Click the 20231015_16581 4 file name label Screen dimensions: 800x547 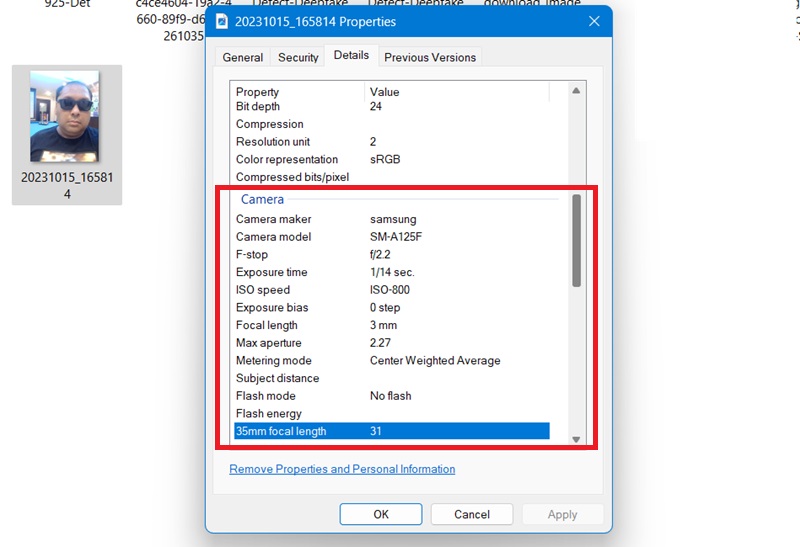67,185
